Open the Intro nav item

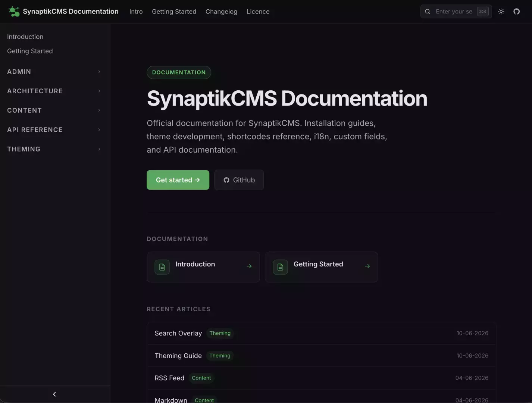(136, 12)
